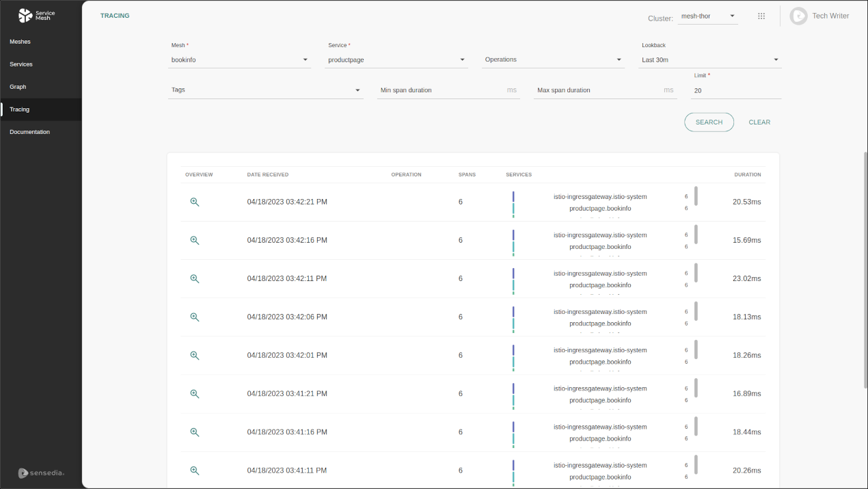Open the Tags dropdown filter

click(x=265, y=90)
